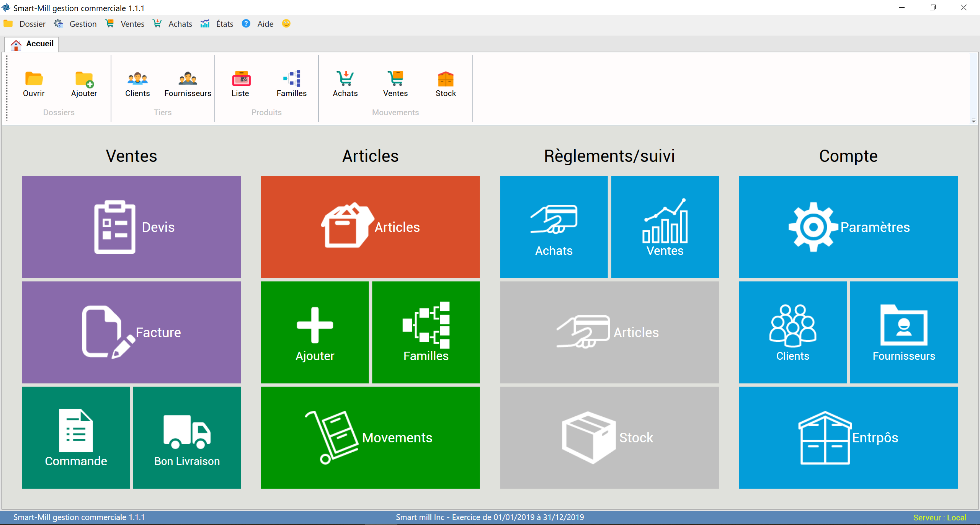
Task: Open the Bon Livraison truck tile
Action: [187, 437]
